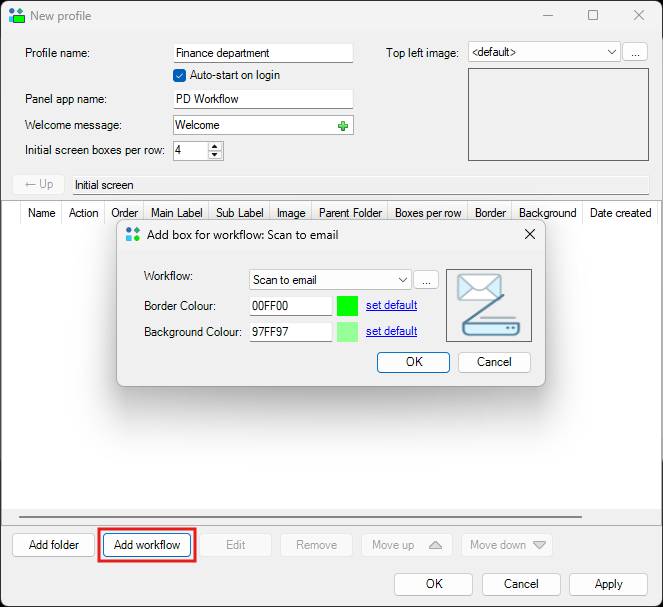This screenshot has width=663, height=607.
Task: Click the Main Label column header
Action: click(x=177, y=213)
